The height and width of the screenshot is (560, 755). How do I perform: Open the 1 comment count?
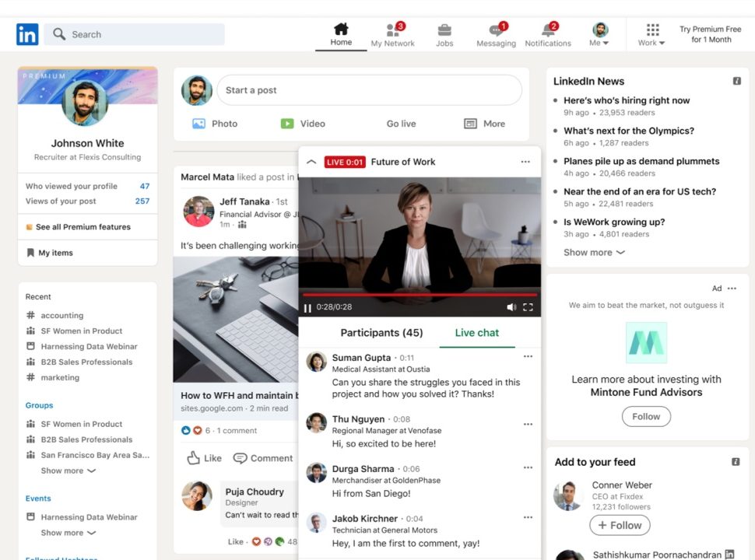tap(237, 431)
